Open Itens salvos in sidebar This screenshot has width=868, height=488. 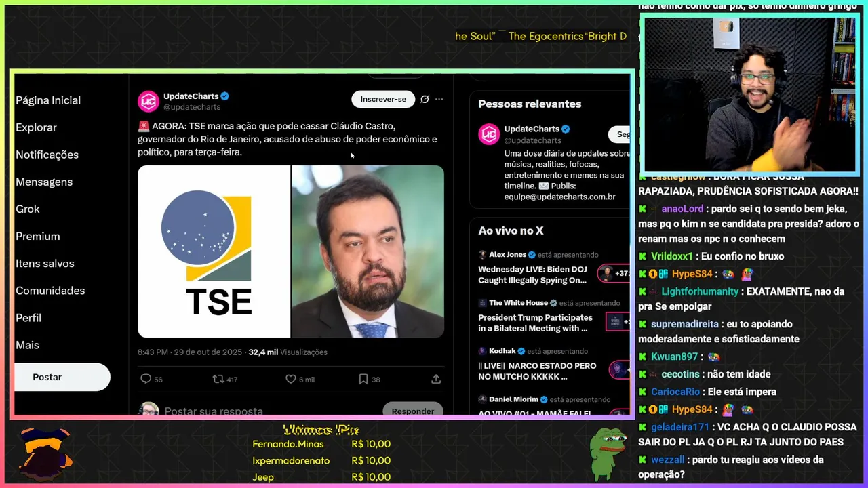(45, 263)
